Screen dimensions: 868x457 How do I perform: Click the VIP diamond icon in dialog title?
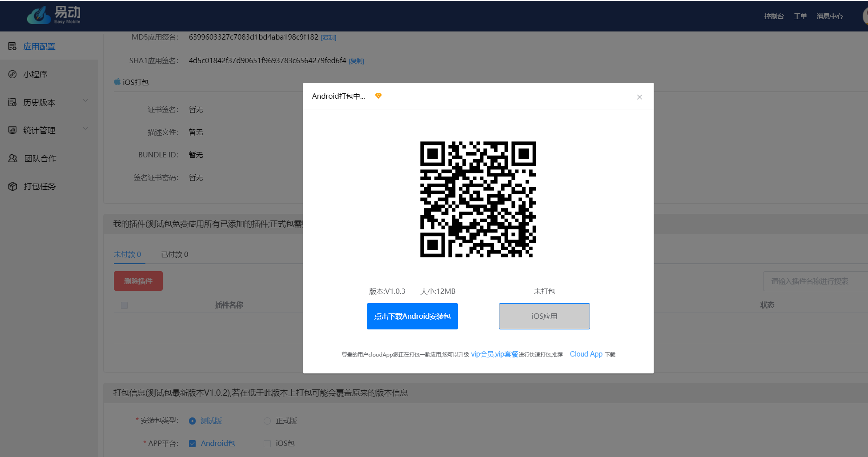click(378, 96)
